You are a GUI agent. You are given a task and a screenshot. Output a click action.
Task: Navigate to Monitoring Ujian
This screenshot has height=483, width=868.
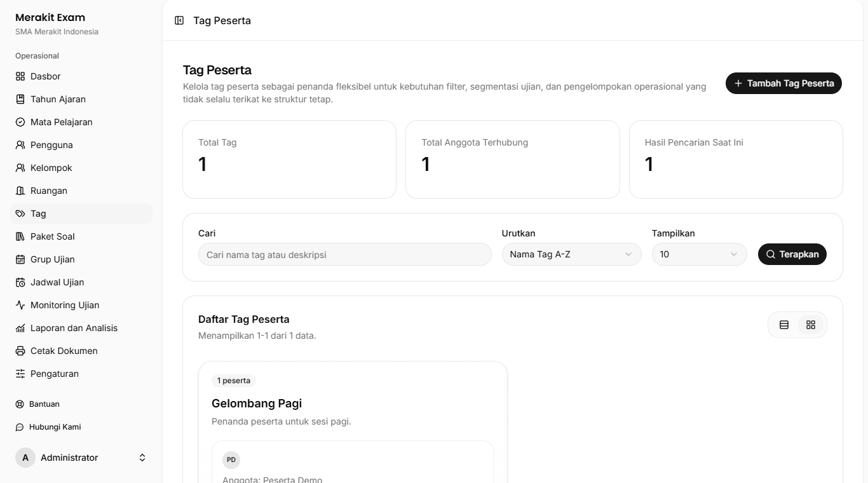tap(81, 305)
